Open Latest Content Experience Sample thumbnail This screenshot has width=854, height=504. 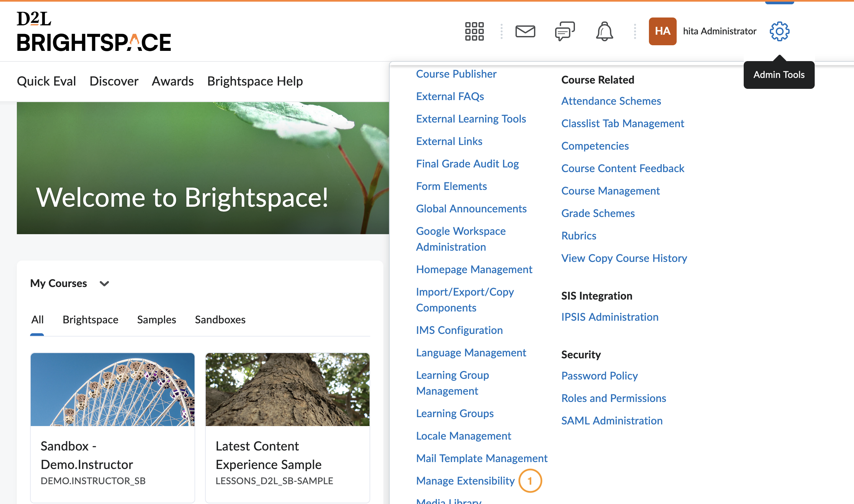[288, 389]
